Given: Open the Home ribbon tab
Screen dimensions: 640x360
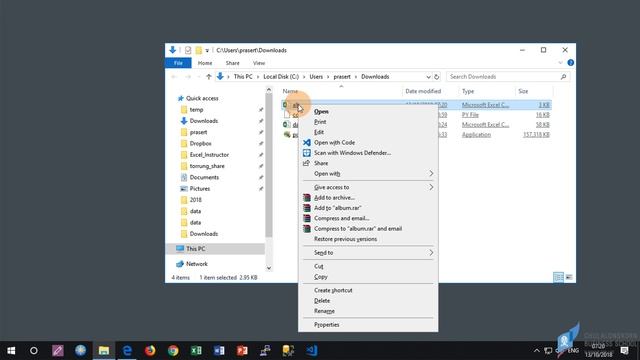Looking at the screenshot, I should click(x=205, y=63).
